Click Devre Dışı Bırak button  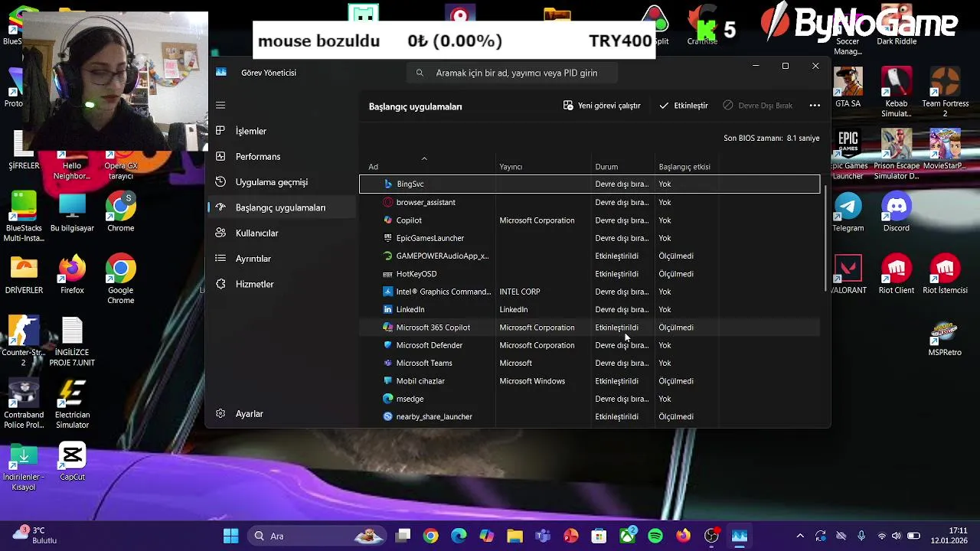coord(758,106)
